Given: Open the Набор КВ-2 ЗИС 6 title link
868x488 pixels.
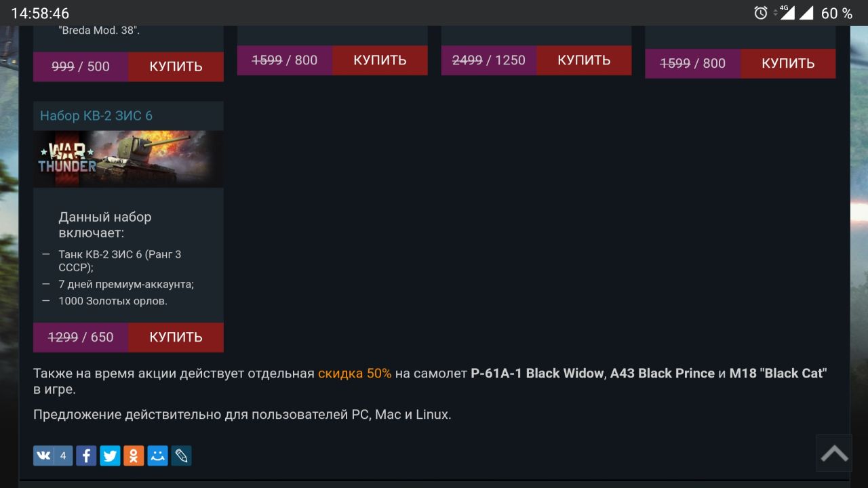Looking at the screenshot, I should click(x=96, y=116).
